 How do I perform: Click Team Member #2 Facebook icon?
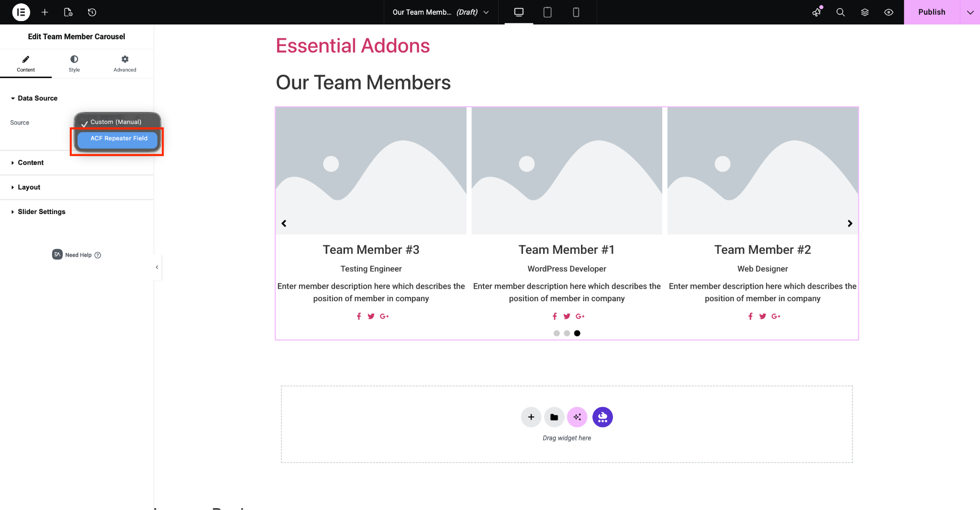(x=750, y=316)
